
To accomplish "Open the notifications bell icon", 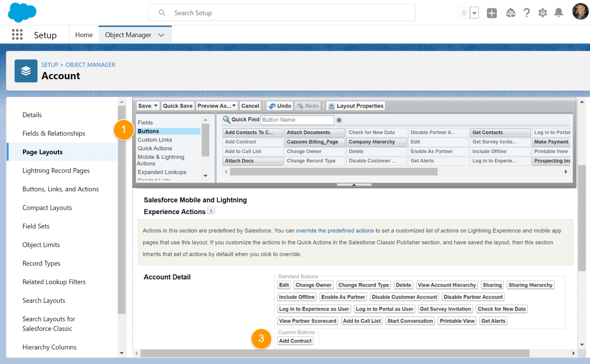I will click(558, 13).
